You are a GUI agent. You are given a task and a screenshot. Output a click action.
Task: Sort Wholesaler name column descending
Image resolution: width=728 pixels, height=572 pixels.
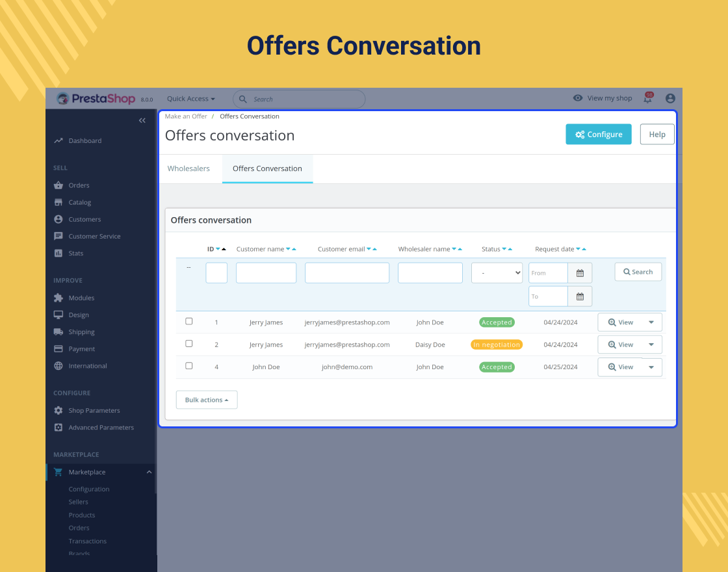point(454,250)
